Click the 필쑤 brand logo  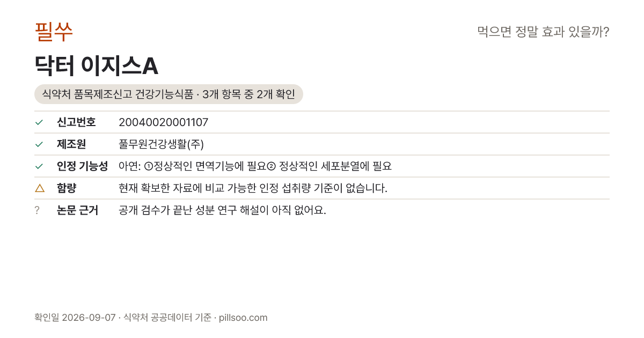[x=54, y=32]
